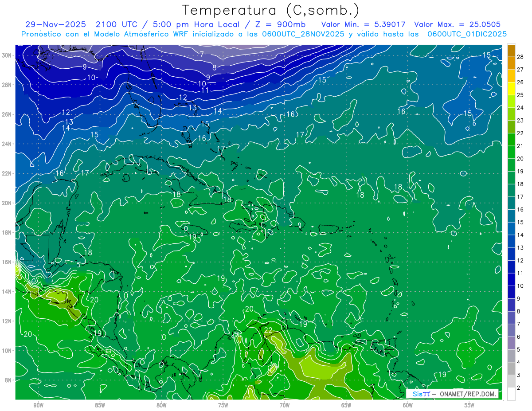
Task: Click the "65W" longitude label
Action: click(x=346, y=405)
